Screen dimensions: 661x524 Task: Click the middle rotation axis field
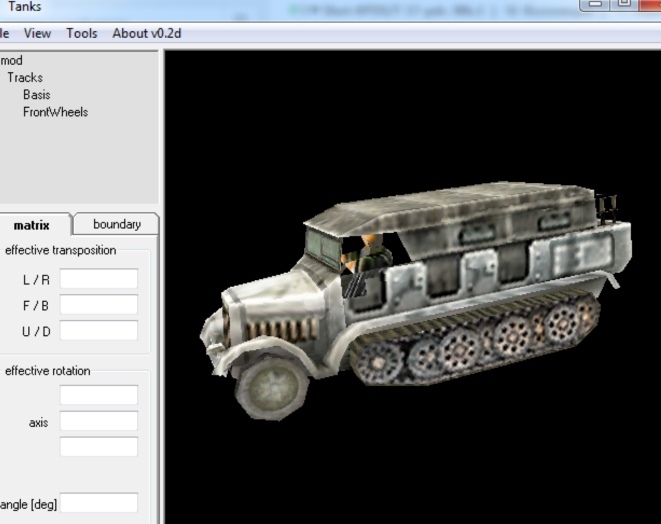99,421
